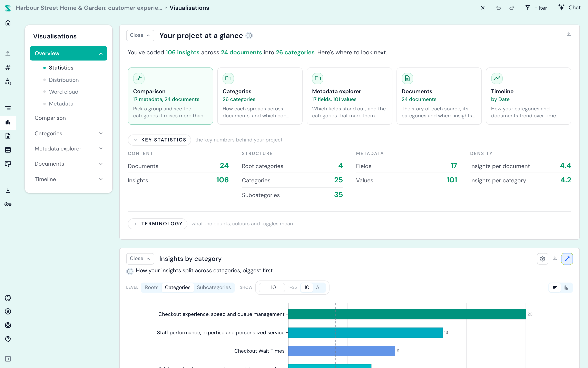588x368 pixels.
Task: Expand Metadata explorer in Visualisations menu
Action: (69, 148)
